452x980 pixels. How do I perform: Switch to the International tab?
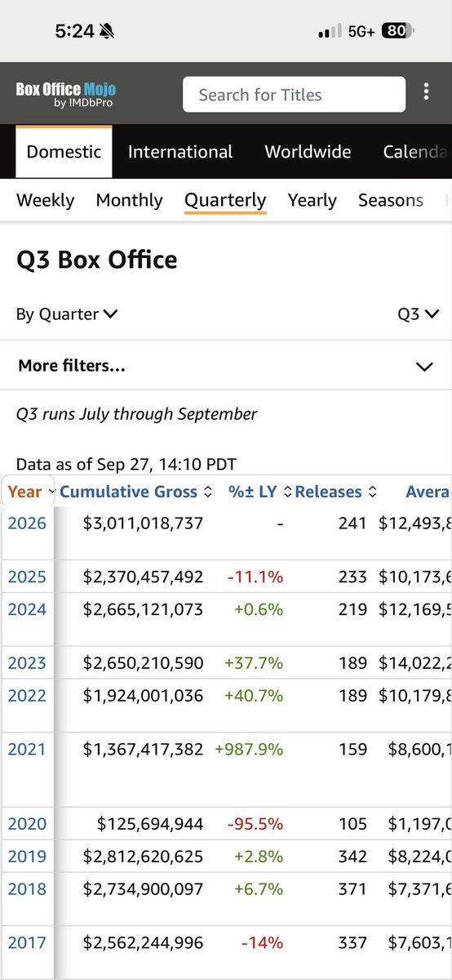180,152
